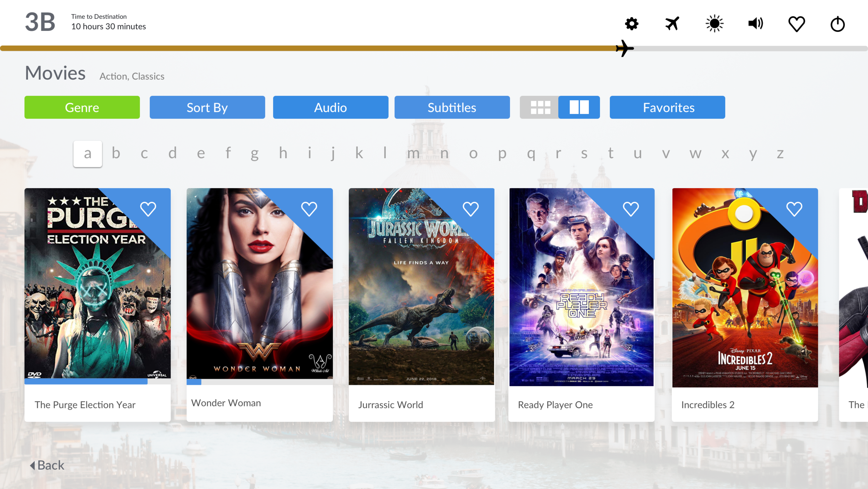Show Favorites list
This screenshot has width=868, height=489.
click(x=667, y=107)
